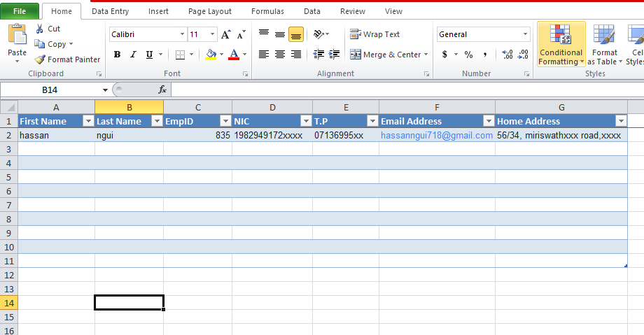Toggle Italic formatting
The image size is (644, 335).
[x=133, y=55]
